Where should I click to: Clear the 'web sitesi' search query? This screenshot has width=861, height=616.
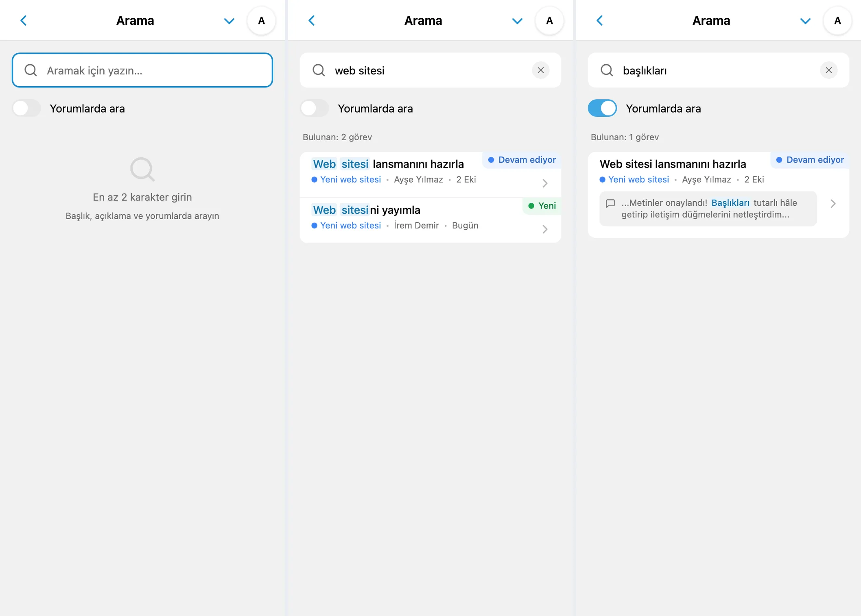(541, 70)
